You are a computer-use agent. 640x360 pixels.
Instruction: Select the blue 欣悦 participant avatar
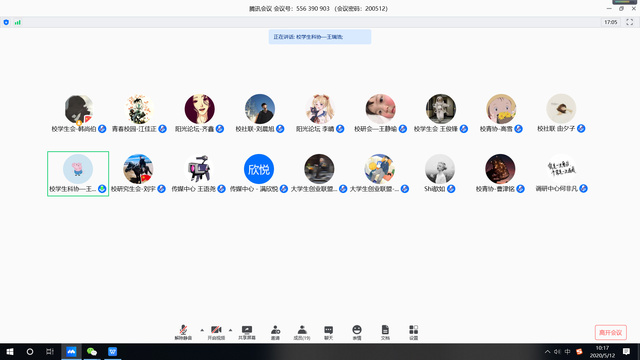click(259, 169)
